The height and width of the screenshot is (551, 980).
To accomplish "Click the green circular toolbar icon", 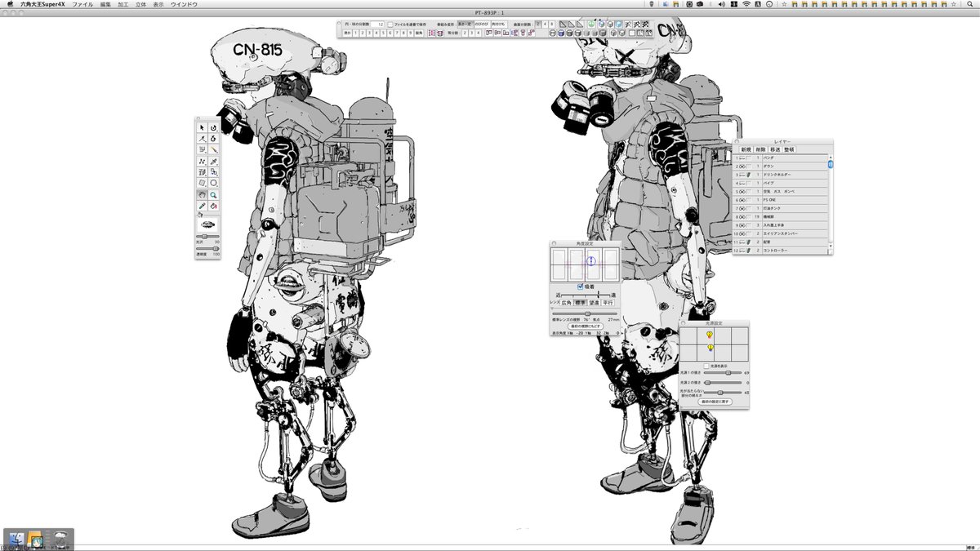I will 590,24.
